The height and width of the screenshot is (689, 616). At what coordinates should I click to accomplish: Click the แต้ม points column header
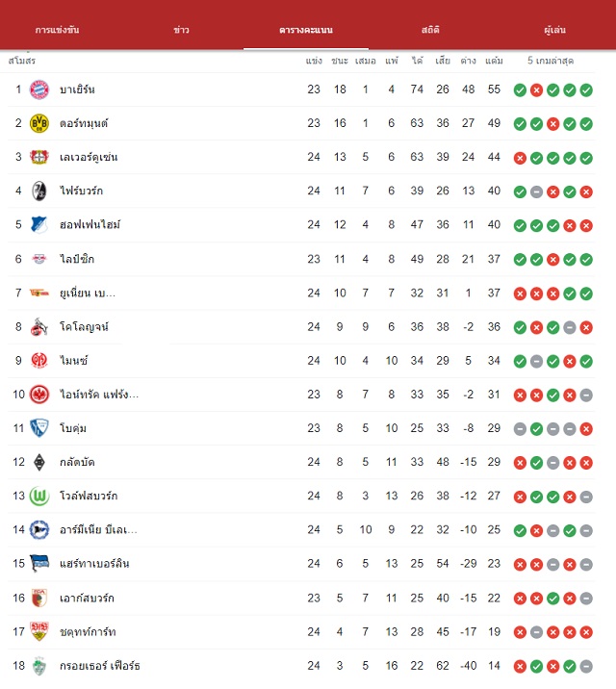pos(494,61)
